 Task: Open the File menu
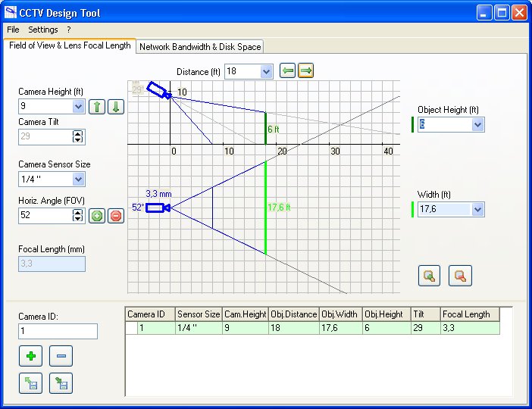13,30
